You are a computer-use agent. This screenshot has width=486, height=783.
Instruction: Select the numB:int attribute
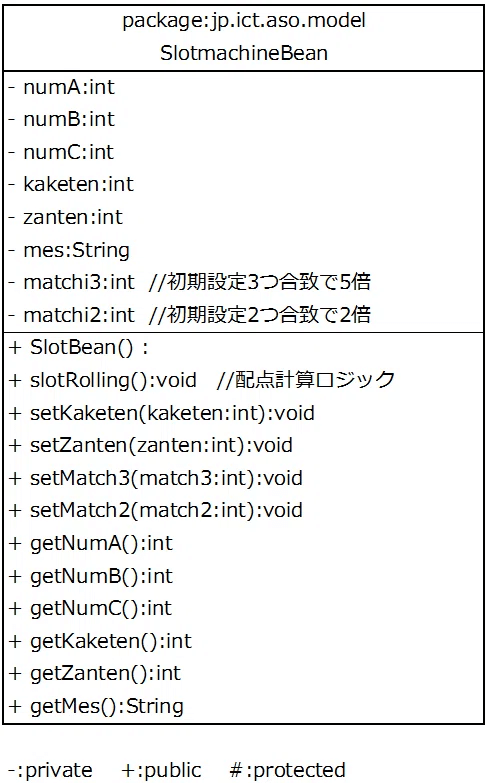pos(62,119)
